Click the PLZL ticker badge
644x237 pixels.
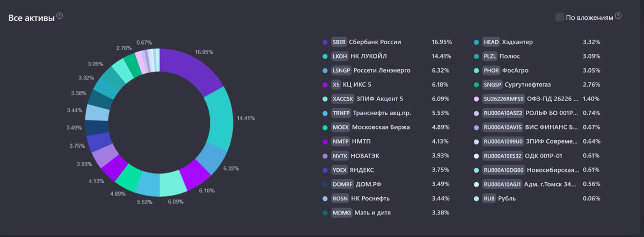coord(491,56)
